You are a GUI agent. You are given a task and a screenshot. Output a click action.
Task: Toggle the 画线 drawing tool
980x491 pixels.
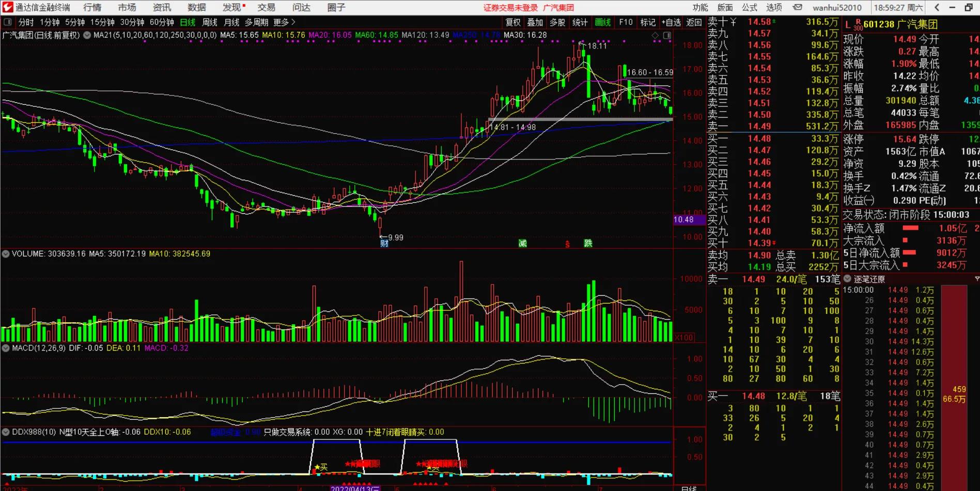point(603,22)
